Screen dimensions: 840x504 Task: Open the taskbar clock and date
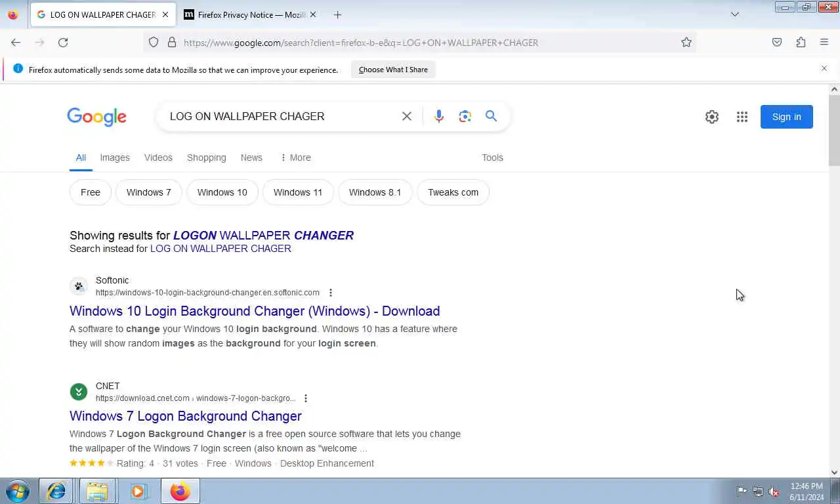tap(807, 492)
